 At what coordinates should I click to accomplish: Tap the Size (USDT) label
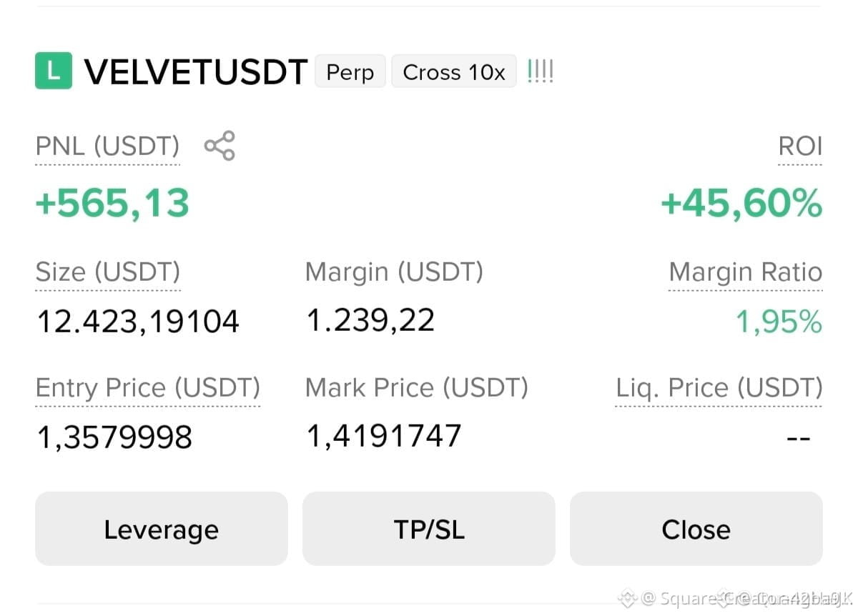108,272
